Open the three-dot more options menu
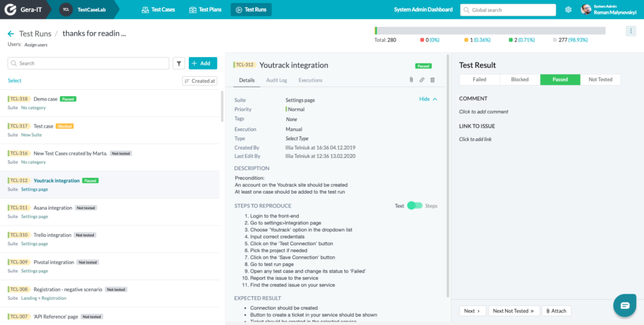The height and width of the screenshot is (325, 644). click(631, 31)
